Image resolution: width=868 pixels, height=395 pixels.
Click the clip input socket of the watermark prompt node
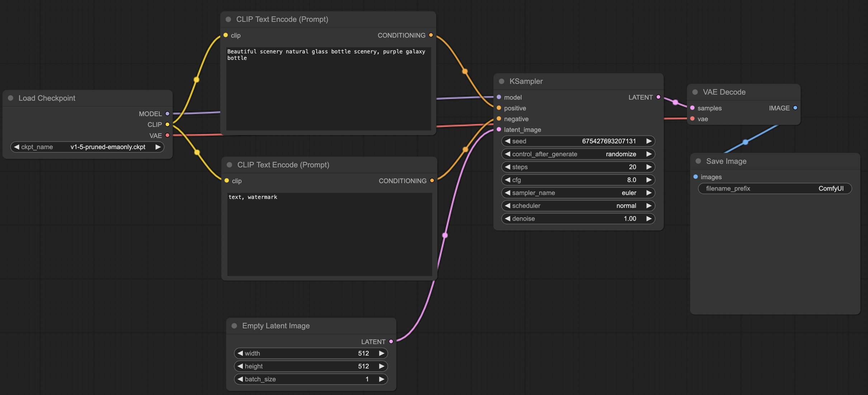click(x=227, y=181)
